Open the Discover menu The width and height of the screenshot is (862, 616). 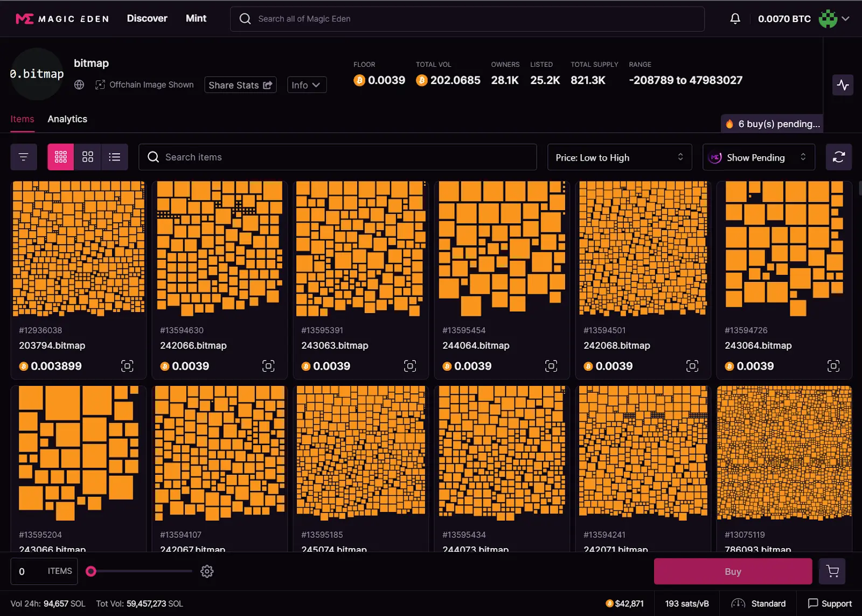(147, 18)
